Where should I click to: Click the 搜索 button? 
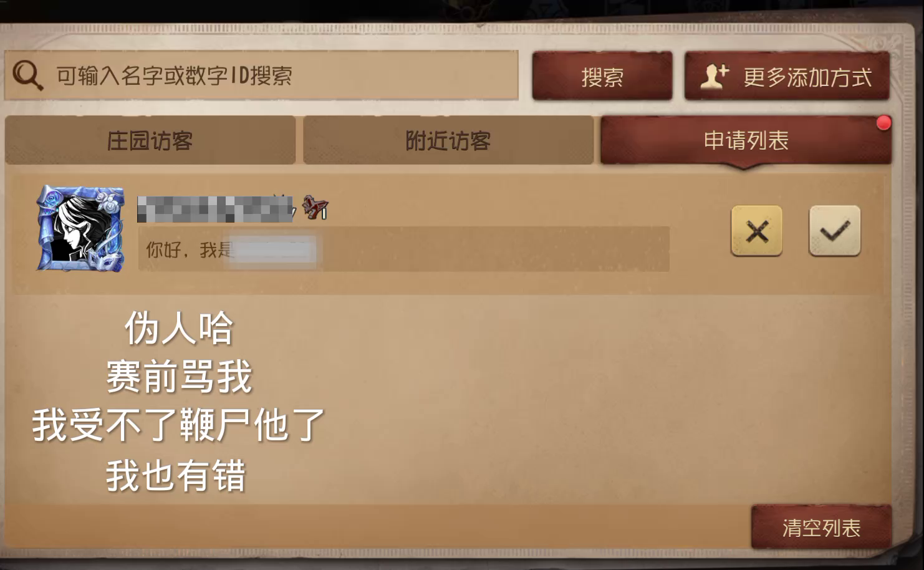[602, 77]
